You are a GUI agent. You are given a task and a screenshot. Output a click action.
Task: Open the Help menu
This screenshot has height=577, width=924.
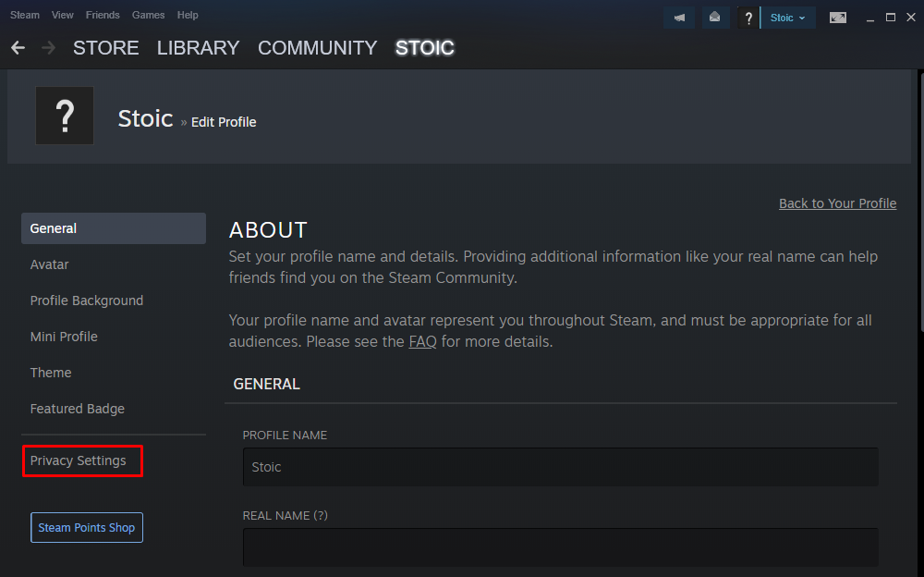click(x=188, y=15)
